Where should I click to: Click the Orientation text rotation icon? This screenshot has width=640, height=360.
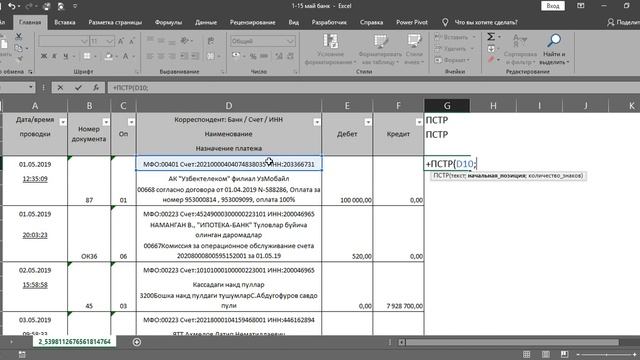coord(185,41)
